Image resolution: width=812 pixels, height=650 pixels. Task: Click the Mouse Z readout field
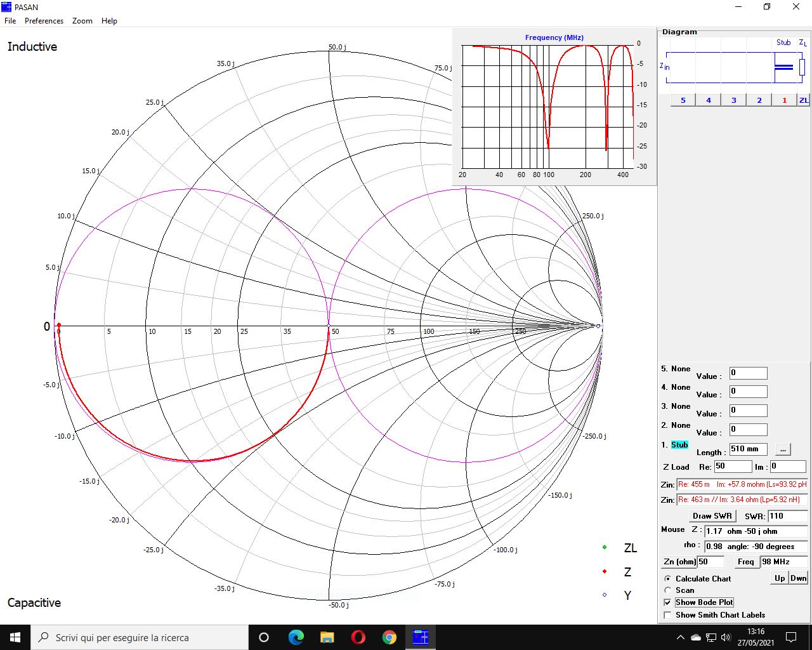point(756,531)
